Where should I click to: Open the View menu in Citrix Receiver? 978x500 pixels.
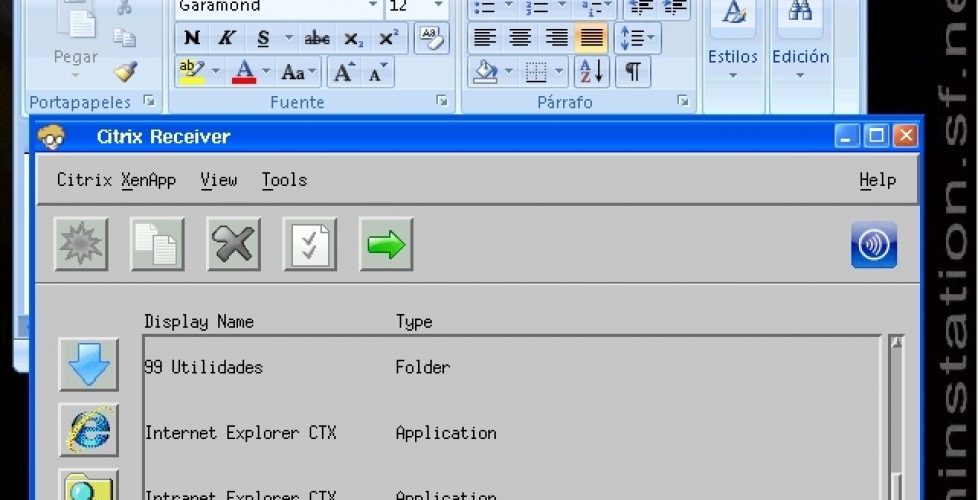(x=219, y=180)
